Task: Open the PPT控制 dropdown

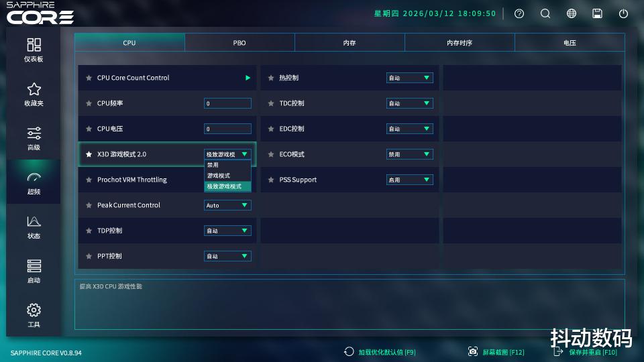Action: pyautogui.click(x=227, y=256)
